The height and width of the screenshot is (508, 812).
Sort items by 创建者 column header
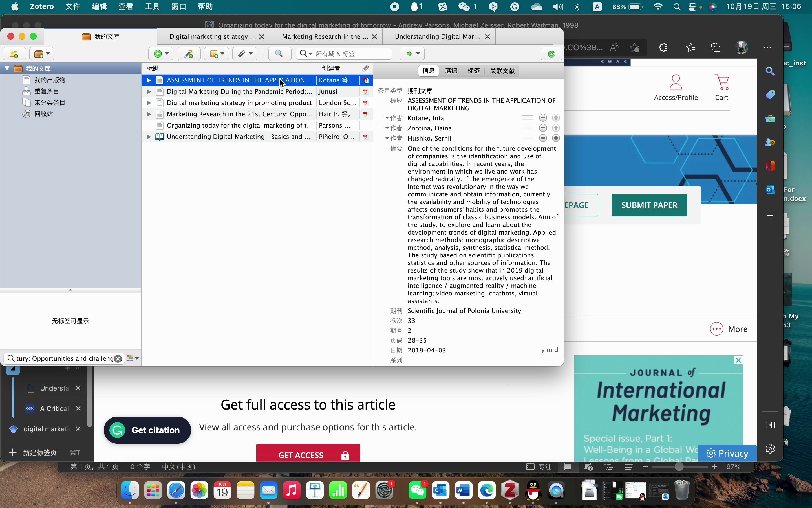[x=337, y=69]
